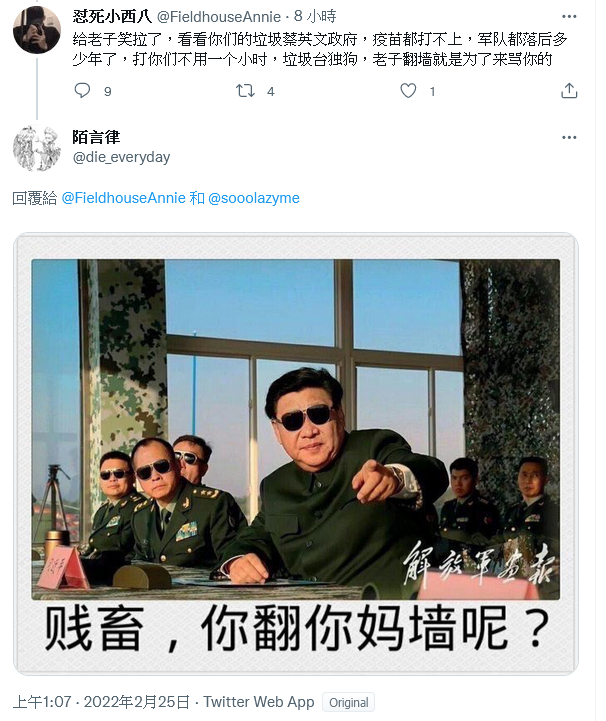Screen dimensions: 606x721
Task: Click the retweet count 4
Action: (271, 92)
